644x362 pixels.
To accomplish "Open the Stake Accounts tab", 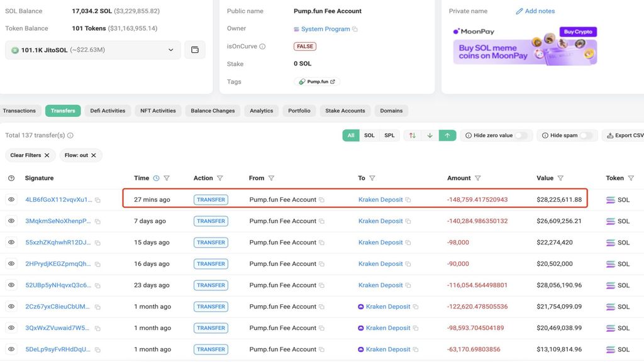I will coord(345,111).
